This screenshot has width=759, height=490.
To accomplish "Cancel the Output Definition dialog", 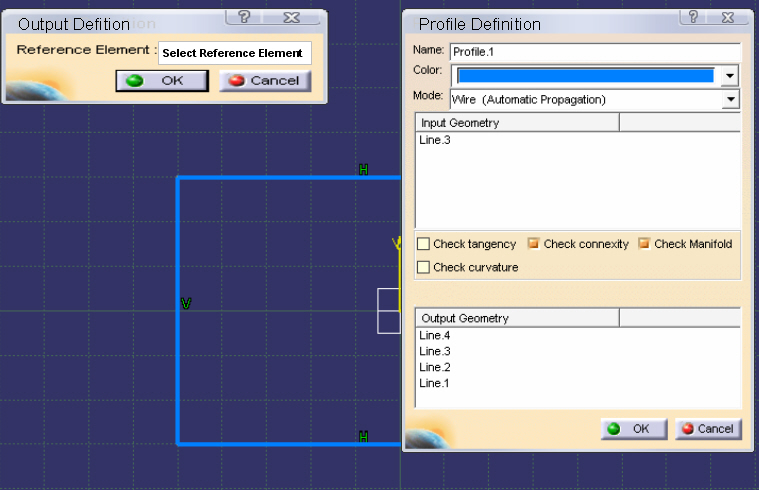I will click(x=265, y=81).
